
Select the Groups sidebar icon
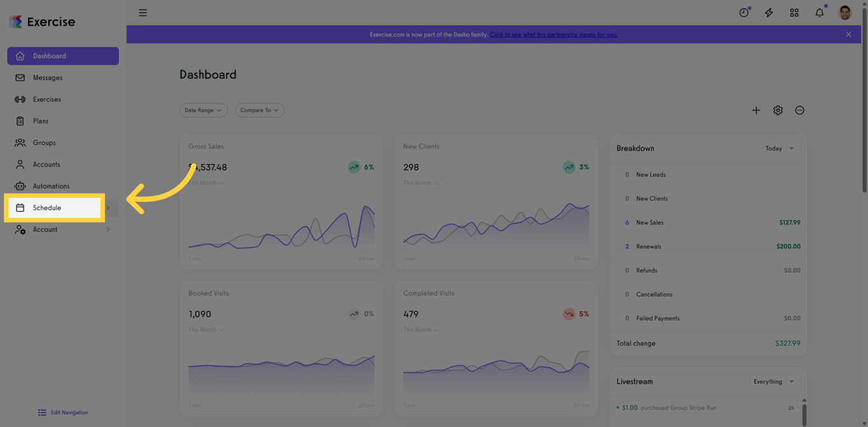coord(21,142)
